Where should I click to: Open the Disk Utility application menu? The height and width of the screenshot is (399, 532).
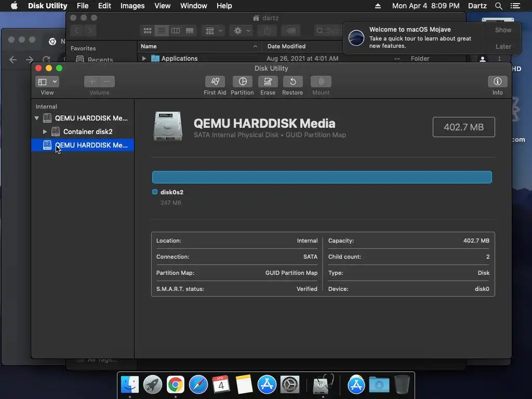pos(47,6)
